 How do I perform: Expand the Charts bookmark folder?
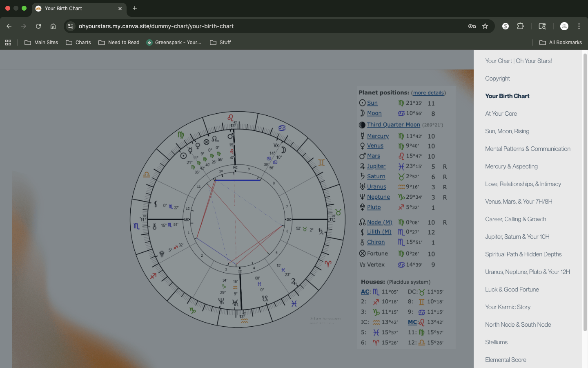point(78,43)
